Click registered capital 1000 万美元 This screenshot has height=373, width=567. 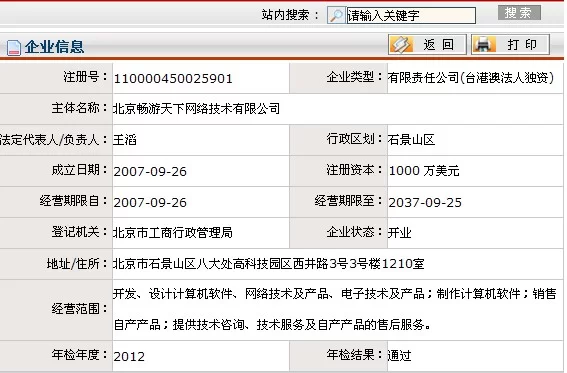424,171
